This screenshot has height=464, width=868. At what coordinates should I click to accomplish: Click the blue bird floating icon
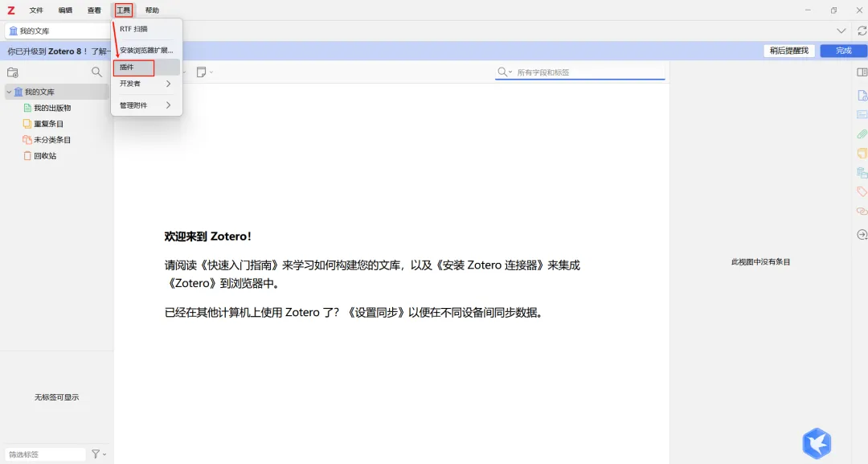(817, 443)
